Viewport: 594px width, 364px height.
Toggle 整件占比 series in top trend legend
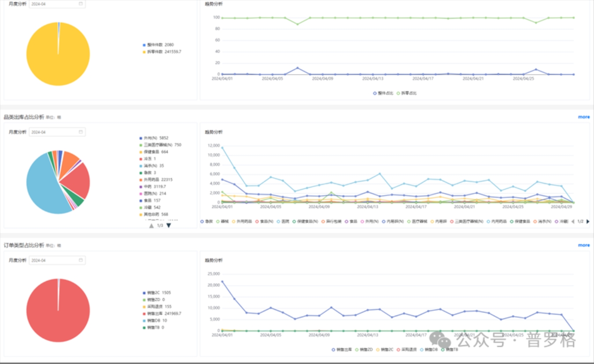[x=384, y=93]
